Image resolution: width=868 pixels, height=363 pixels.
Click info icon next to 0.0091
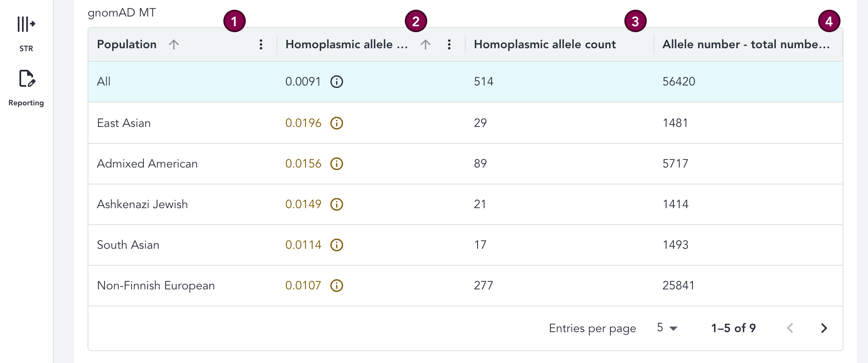(x=336, y=82)
